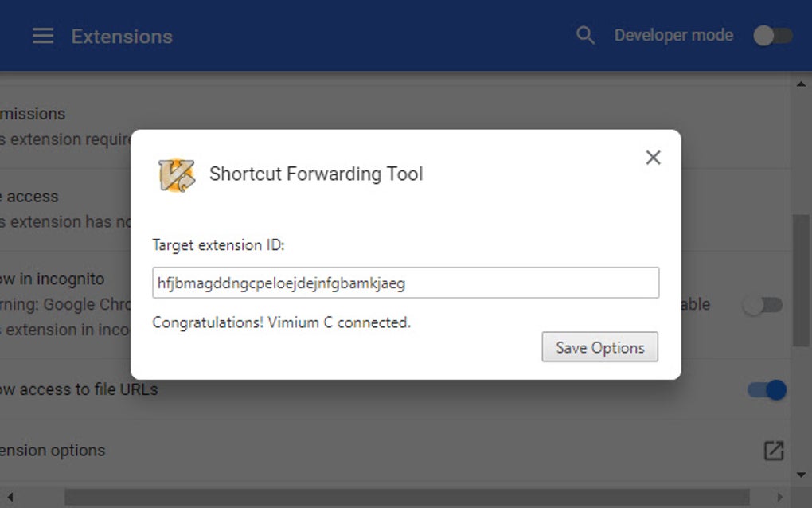Image resolution: width=812 pixels, height=508 pixels.
Task: Open Extension options via the external link icon
Action: [773, 450]
